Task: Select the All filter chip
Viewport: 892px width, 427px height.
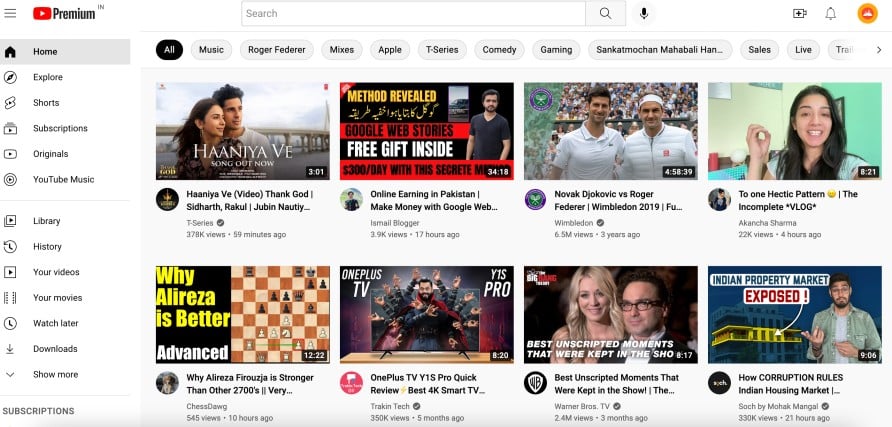Action: (x=169, y=50)
